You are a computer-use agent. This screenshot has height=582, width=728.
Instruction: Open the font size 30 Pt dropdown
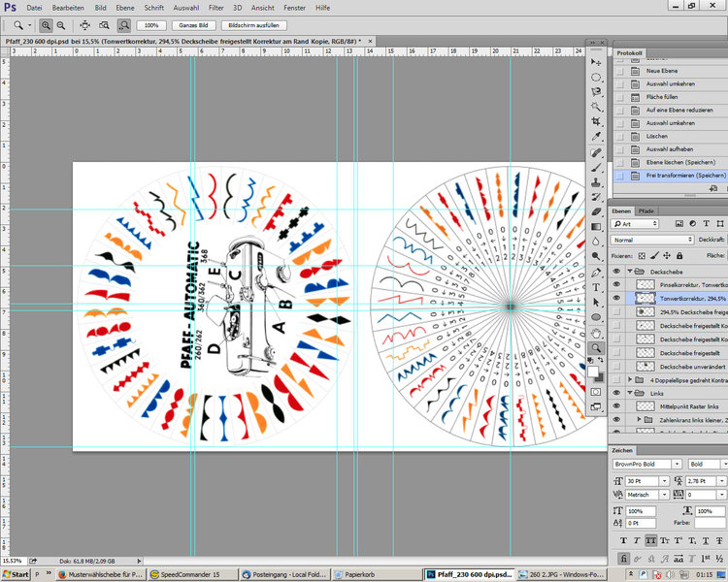(665, 481)
